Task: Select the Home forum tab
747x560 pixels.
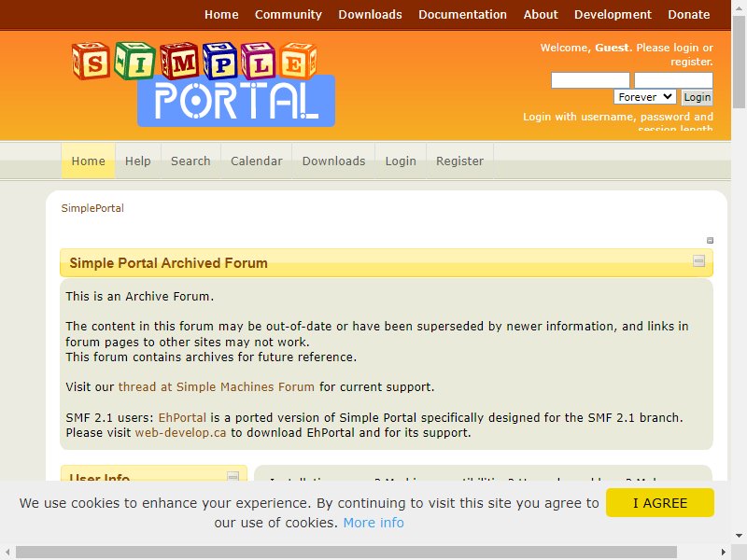Action: coord(88,161)
